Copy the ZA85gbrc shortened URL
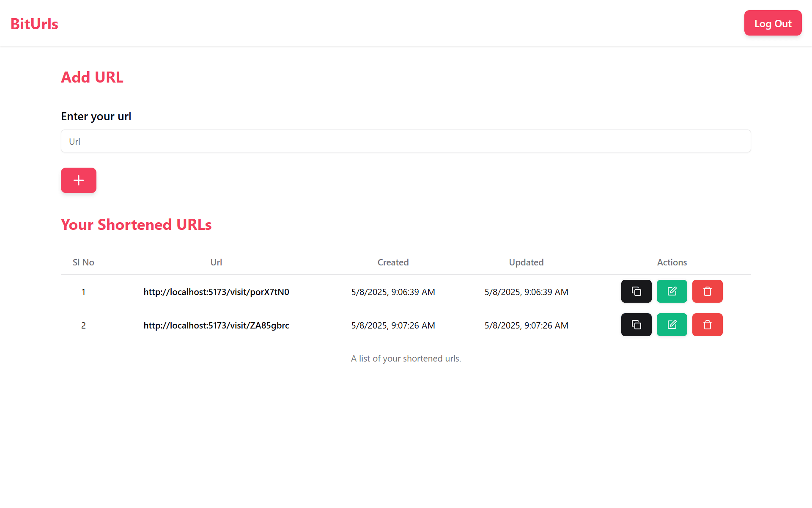This screenshot has width=812, height=508. [636, 325]
